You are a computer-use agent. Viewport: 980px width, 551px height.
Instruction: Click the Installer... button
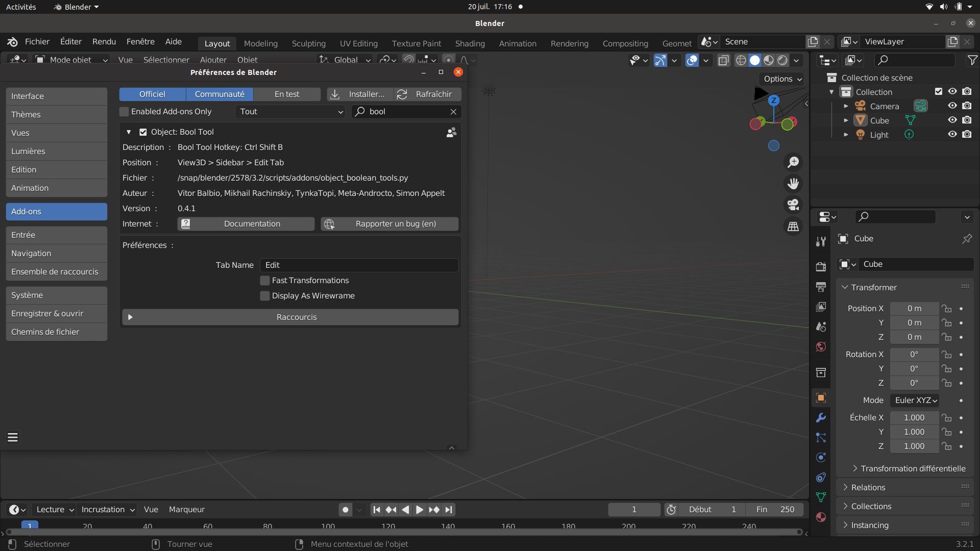(x=360, y=94)
